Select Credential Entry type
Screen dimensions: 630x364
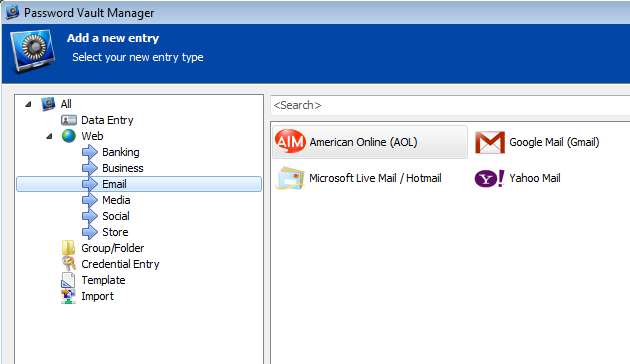(121, 264)
